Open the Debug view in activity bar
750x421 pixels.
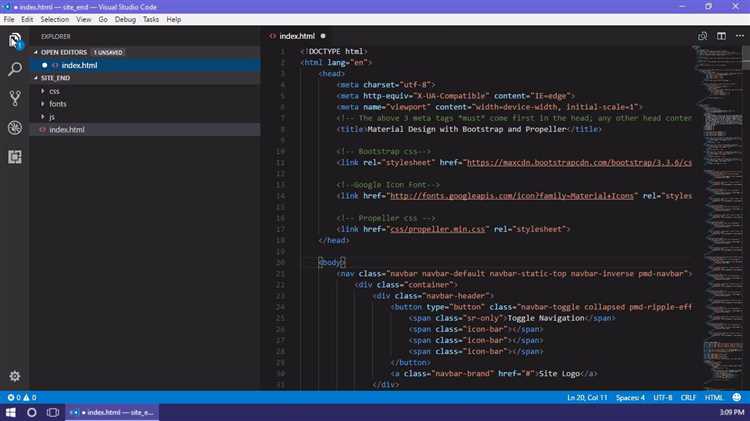[x=15, y=128]
